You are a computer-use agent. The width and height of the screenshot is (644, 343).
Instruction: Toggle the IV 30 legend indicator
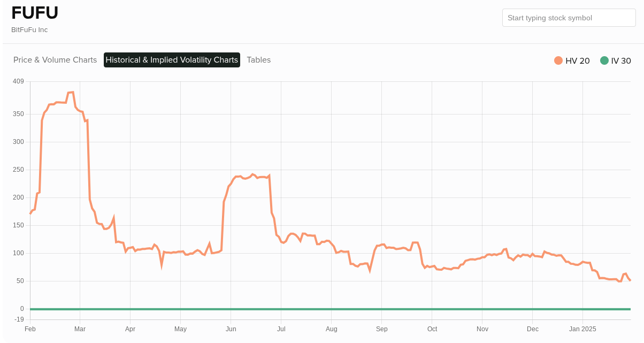tap(605, 60)
